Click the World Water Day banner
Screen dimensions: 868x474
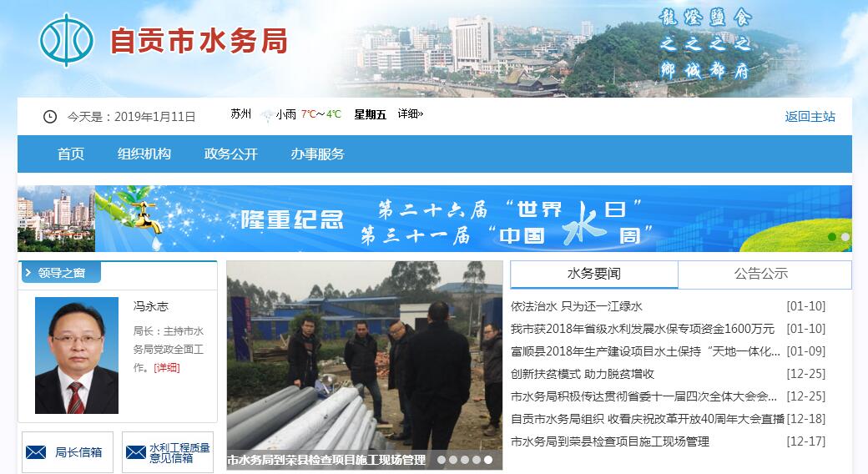pos(435,219)
